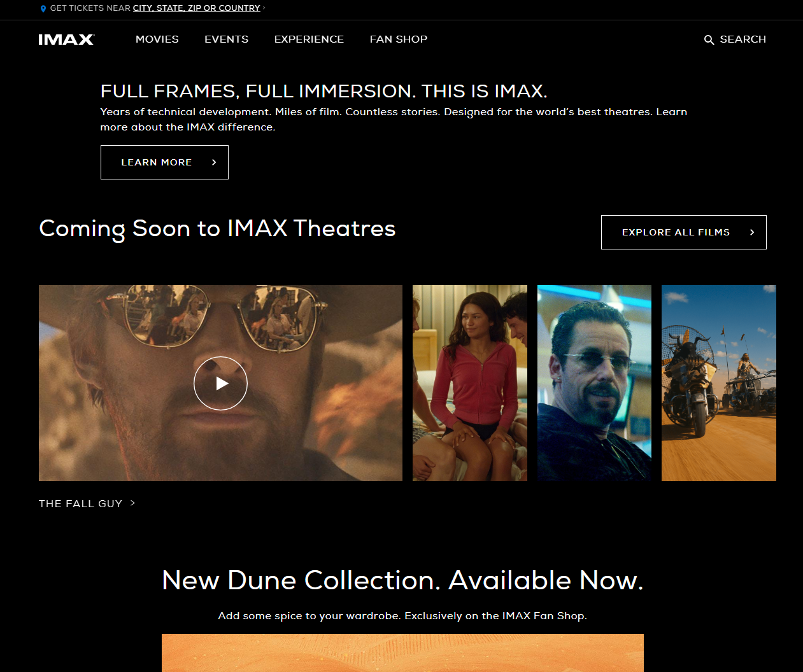Screen dimensions: 803x672
Task: Open the Experience menu
Action: tap(309, 39)
